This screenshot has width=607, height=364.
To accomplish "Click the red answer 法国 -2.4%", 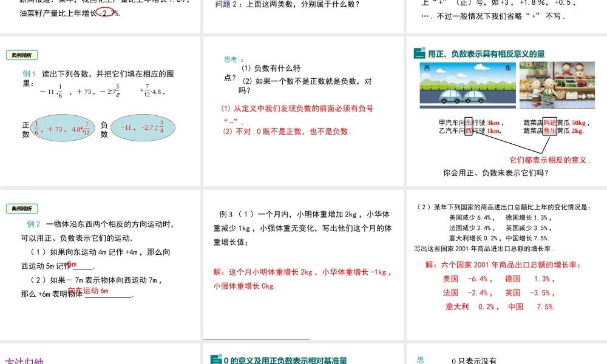I will [x=467, y=293].
